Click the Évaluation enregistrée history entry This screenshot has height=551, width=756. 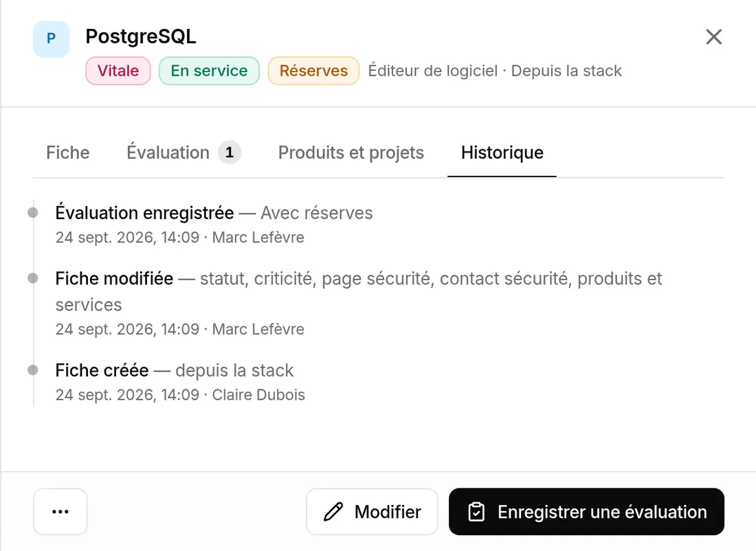point(214,225)
